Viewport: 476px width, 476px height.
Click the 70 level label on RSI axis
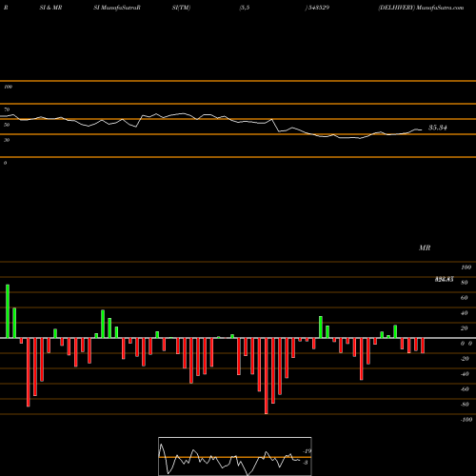7,109
